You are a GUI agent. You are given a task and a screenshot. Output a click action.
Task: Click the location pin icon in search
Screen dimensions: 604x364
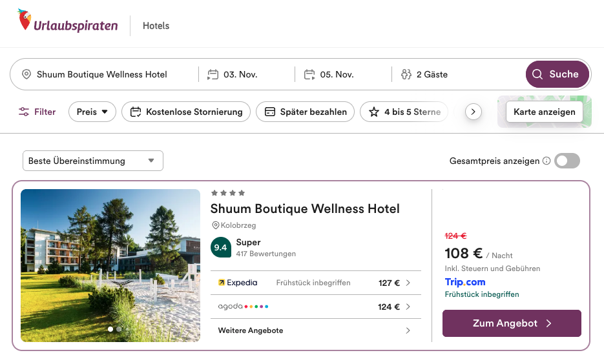(26, 74)
